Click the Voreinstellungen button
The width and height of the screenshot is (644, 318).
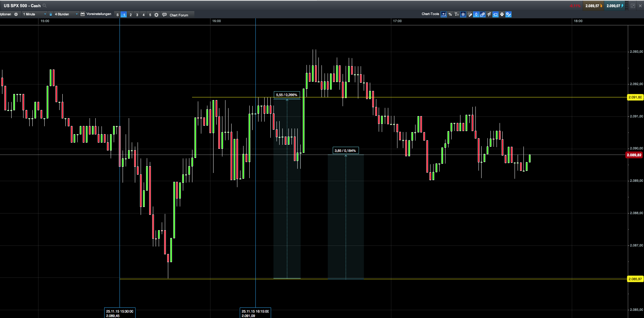coord(99,14)
